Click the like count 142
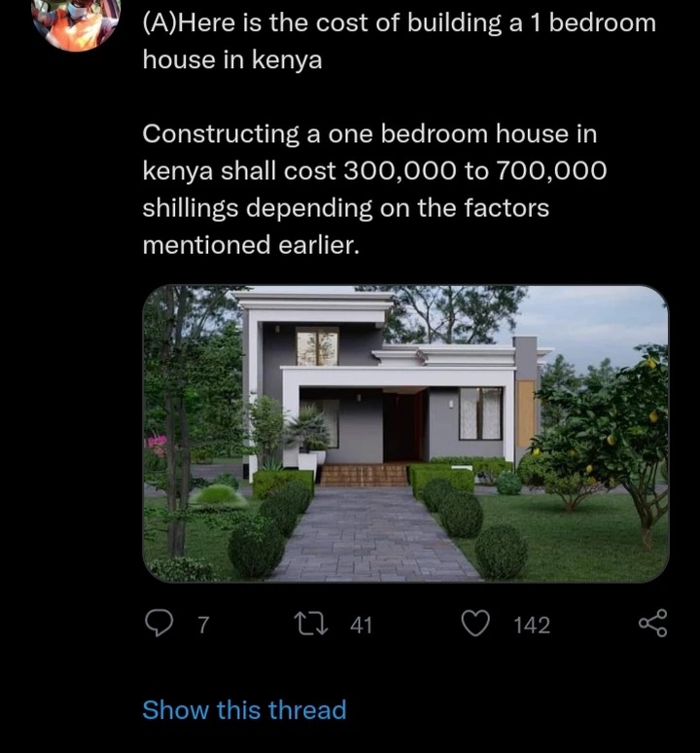 pos(532,625)
